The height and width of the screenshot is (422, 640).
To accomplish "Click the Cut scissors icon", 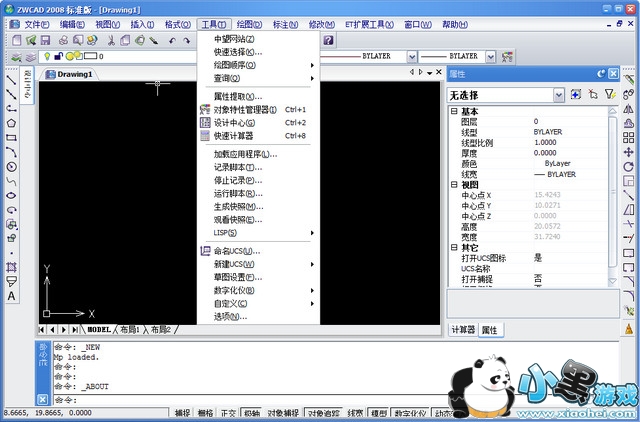I will click(111, 40).
